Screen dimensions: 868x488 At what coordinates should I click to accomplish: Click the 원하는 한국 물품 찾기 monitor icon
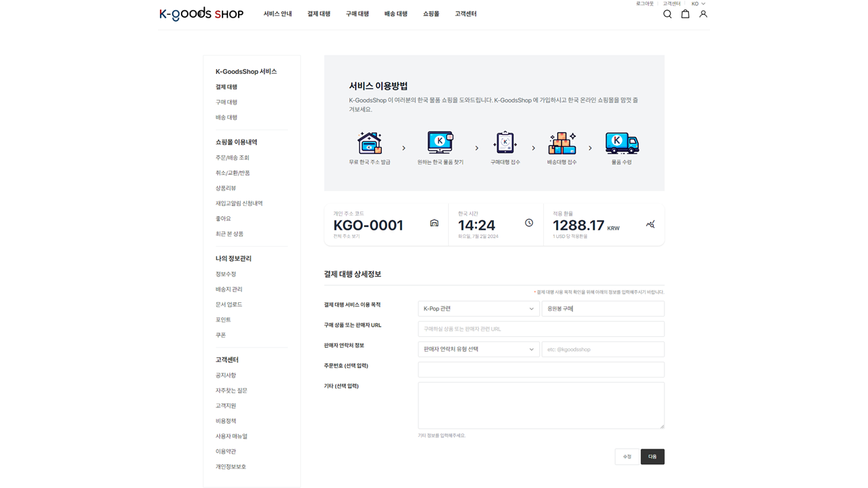point(440,143)
